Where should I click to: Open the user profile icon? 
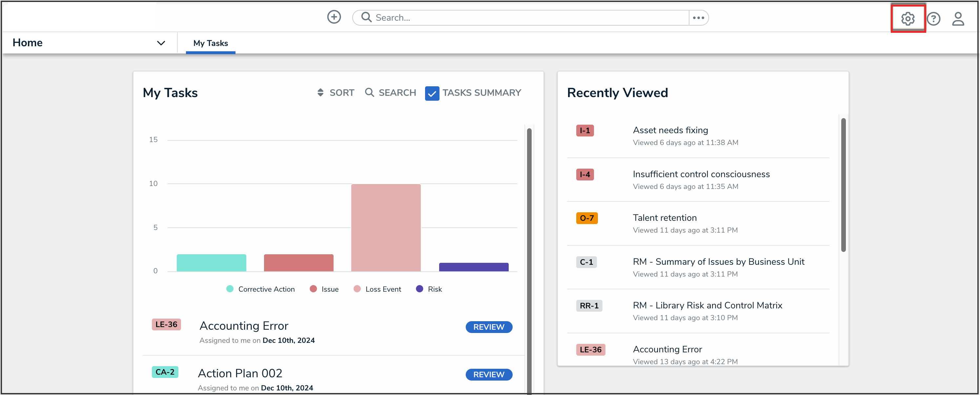coord(958,19)
